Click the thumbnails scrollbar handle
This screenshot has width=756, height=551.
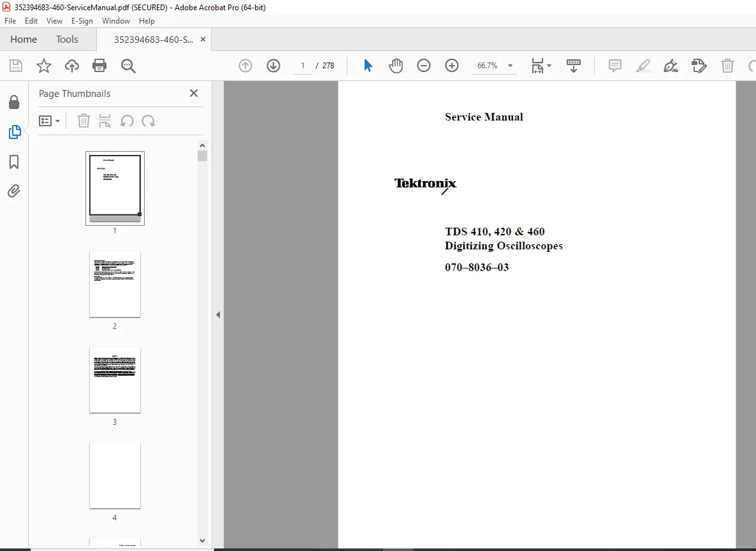pos(203,156)
